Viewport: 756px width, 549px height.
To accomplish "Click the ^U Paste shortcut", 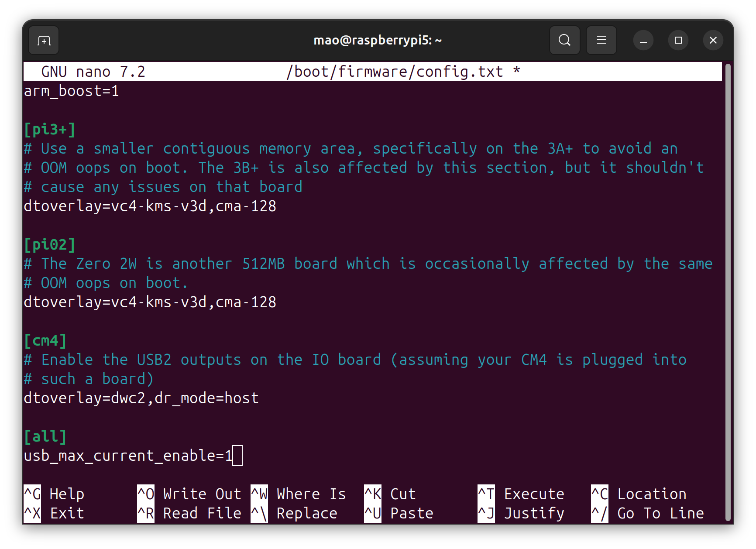I will click(399, 513).
